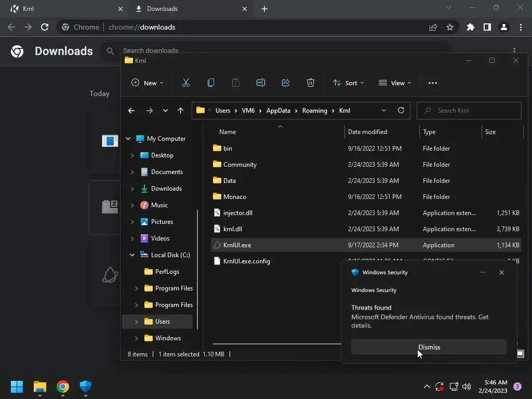Select the injector.dll file
This screenshot has width=532, height=399.
[366, 212]
